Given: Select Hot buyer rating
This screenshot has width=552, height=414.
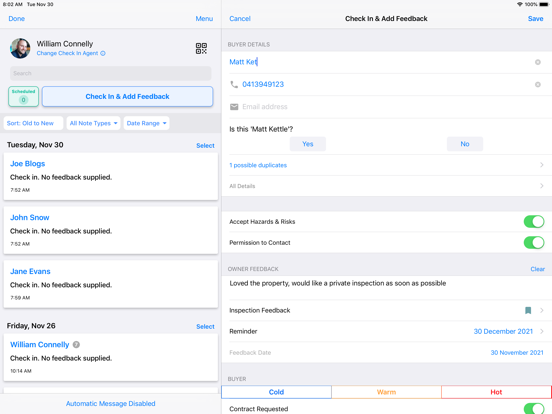Looking at the screenshot, I should click(496, 392).
